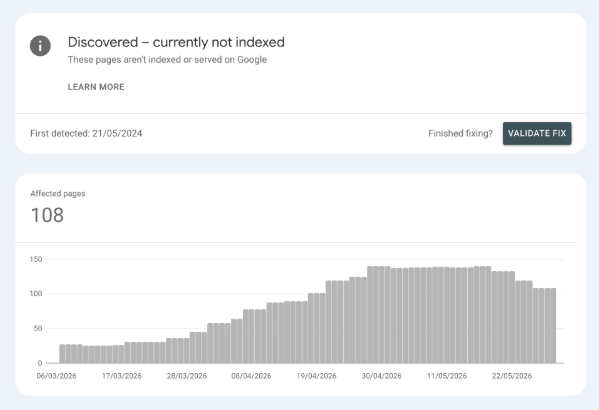599x410 pixels.
Task: Click the 30/04/2026 date label
Action: 382,376
